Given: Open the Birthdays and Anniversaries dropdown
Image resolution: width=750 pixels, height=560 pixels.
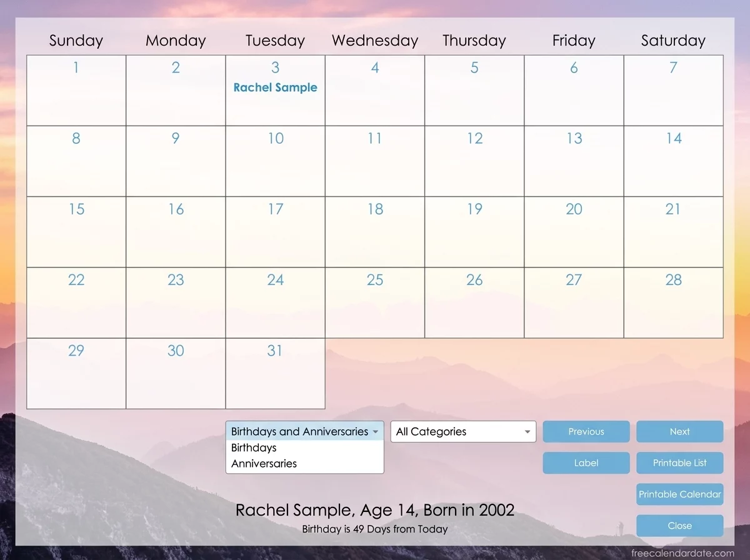Looking at the screenshot, I should click(304, 431).
